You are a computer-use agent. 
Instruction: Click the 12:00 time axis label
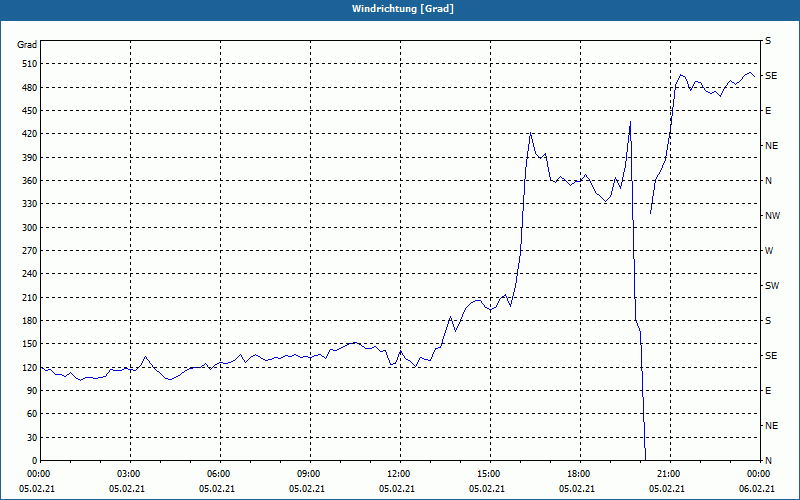[x=397, y=473]
